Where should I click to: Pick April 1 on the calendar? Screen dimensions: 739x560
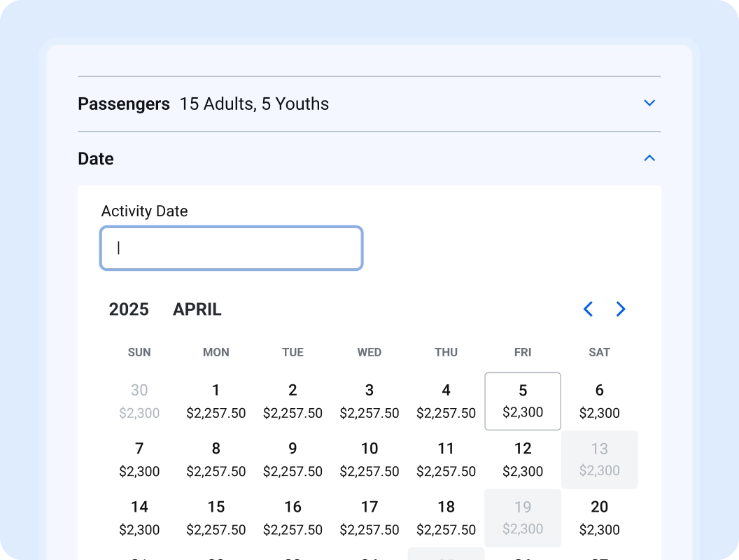(216, 401)
